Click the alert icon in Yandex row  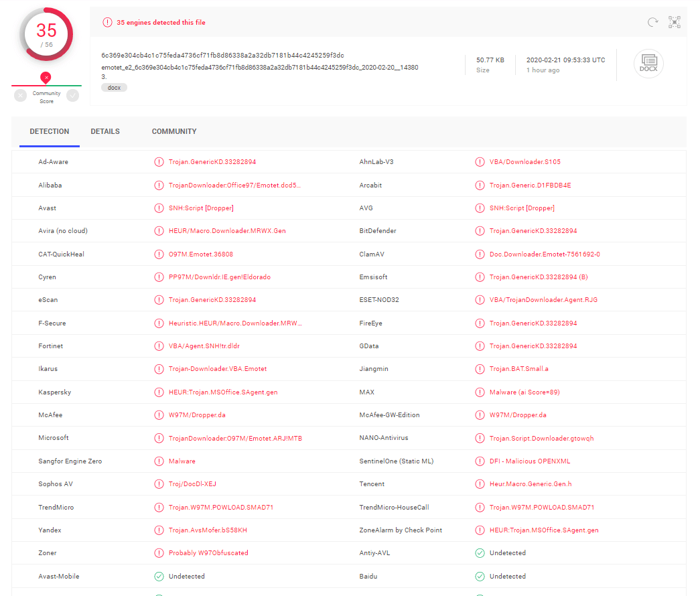pyautogui.click(x=159, y=530)
